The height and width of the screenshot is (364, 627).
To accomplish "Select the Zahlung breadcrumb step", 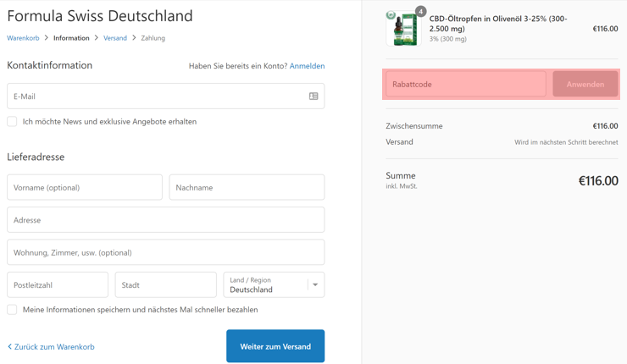I will pos(153,38).
